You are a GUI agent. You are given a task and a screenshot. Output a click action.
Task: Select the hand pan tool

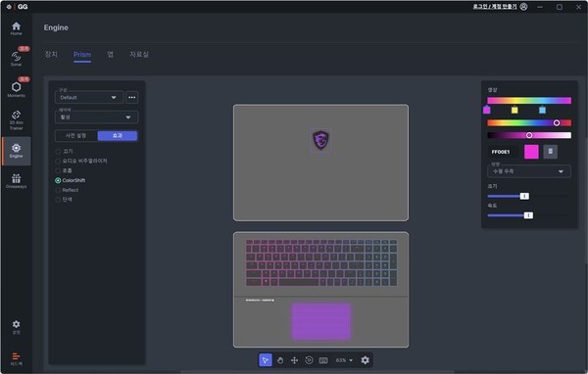[x=280, y=360]
